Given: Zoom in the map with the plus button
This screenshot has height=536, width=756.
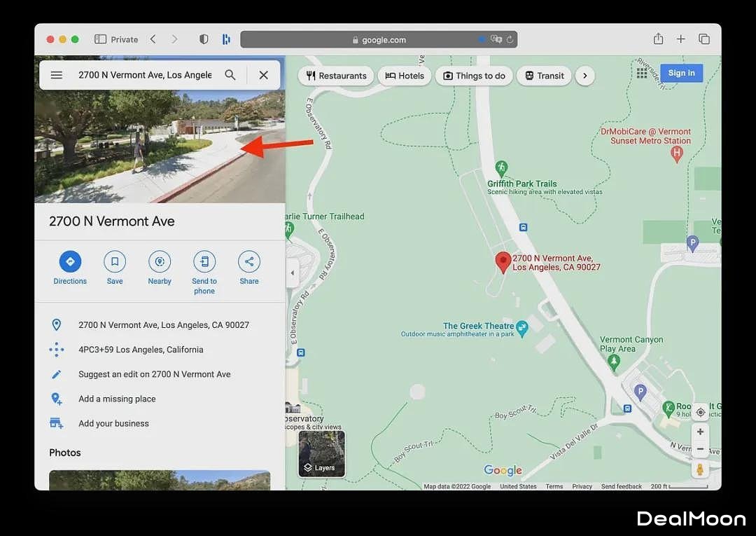Looking at the screenshot, I should [701, 432].
